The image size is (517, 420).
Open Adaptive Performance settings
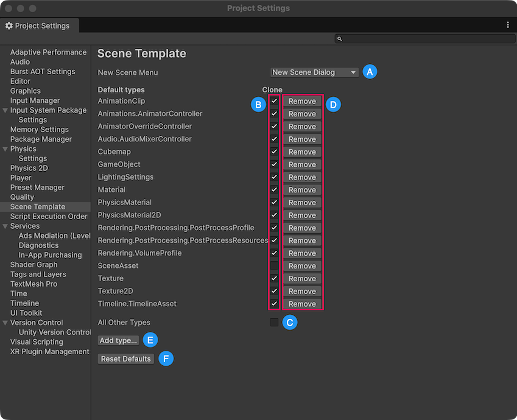point(49,52)
